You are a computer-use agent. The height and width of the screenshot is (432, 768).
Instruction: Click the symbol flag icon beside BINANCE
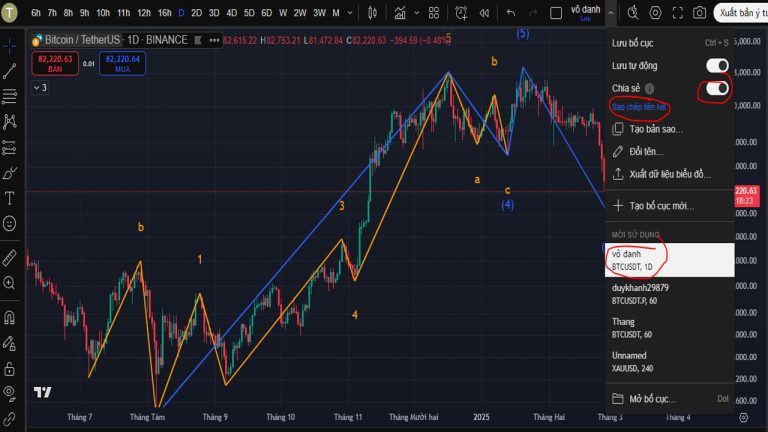198,40
